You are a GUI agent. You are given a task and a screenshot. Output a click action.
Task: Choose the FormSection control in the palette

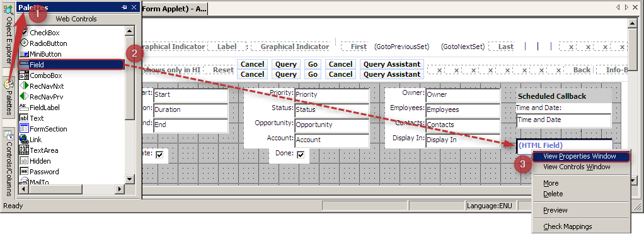[48, 129]
